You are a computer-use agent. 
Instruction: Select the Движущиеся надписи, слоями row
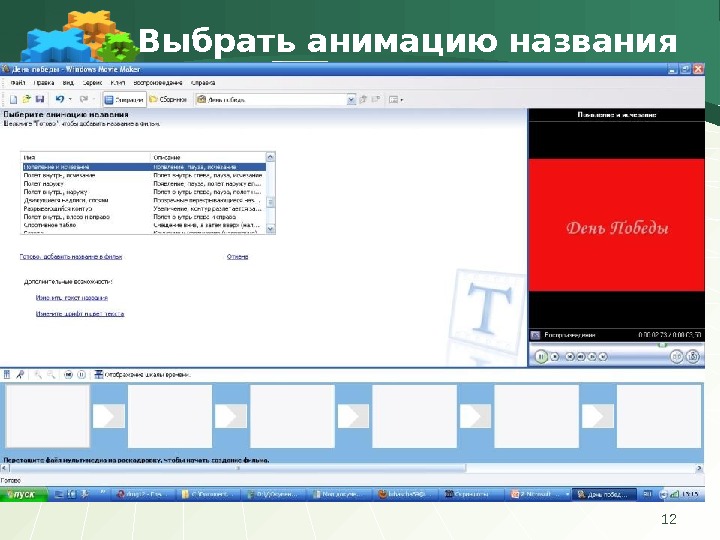click(x=144, y=200)
